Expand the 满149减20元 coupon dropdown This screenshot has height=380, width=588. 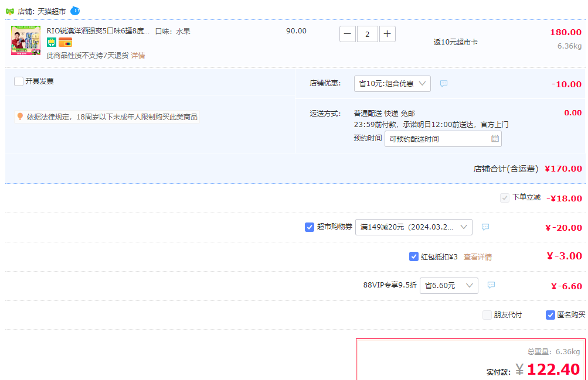coord(414,227)
